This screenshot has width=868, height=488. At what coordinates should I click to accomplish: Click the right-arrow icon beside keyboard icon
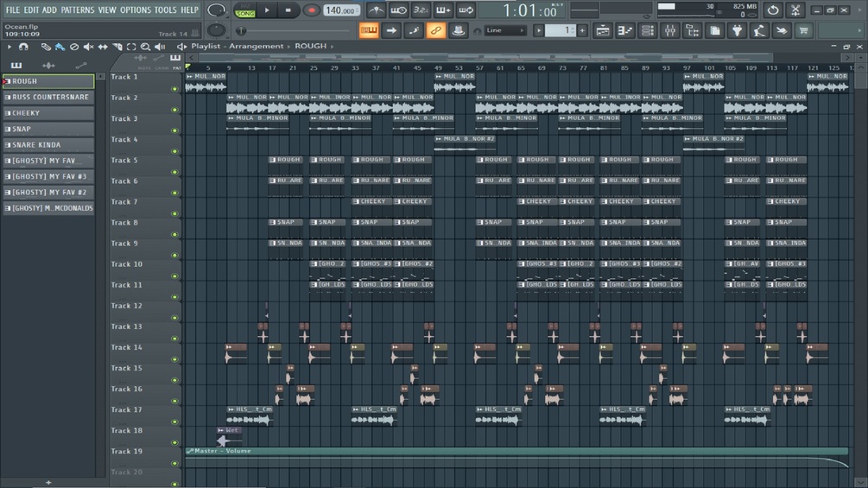tap(391, 30)
